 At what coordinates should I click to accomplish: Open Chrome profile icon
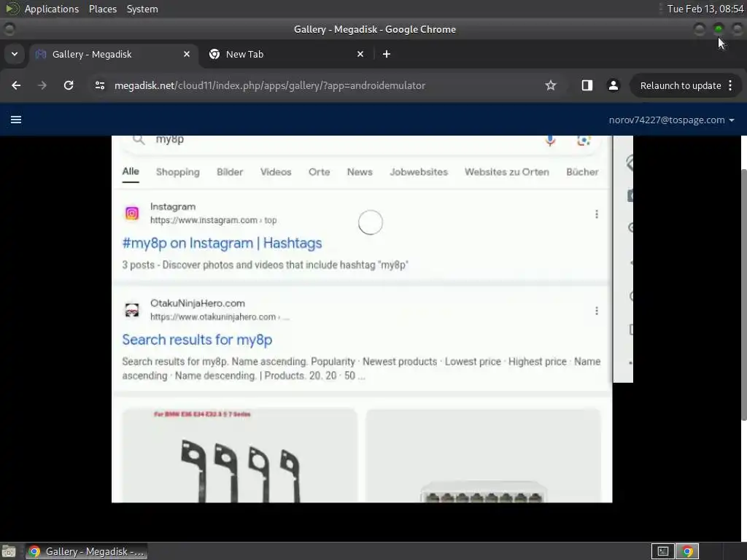(x=613, y=85)
